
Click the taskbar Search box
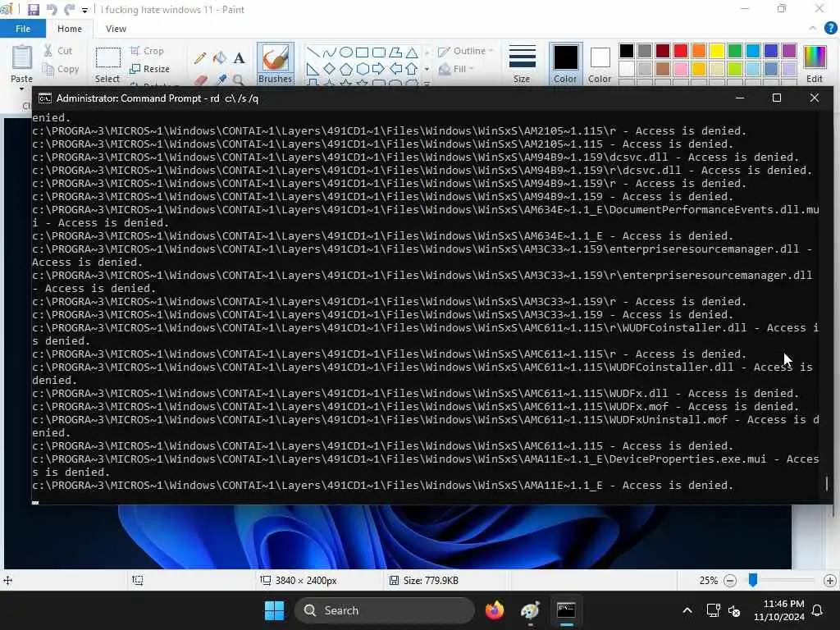(x=384, y=610)
